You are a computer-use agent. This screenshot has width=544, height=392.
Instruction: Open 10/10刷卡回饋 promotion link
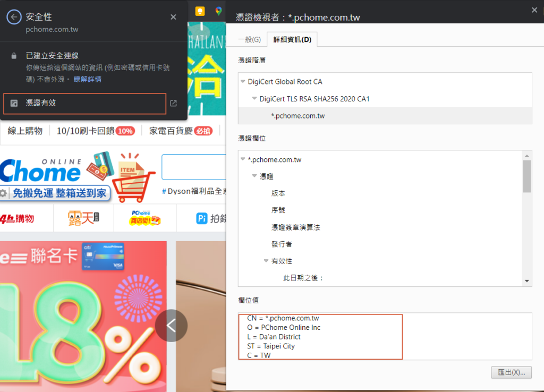[x=96, y=131]
